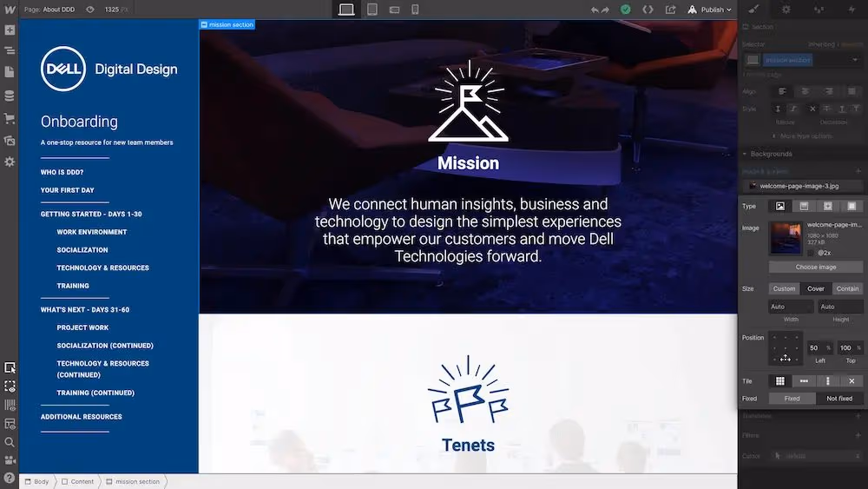Image resolution: width=868 pixels, height=489 pixels.
Task: Tile background both directions
Action: pyautogui.click(x=780, y=381)
